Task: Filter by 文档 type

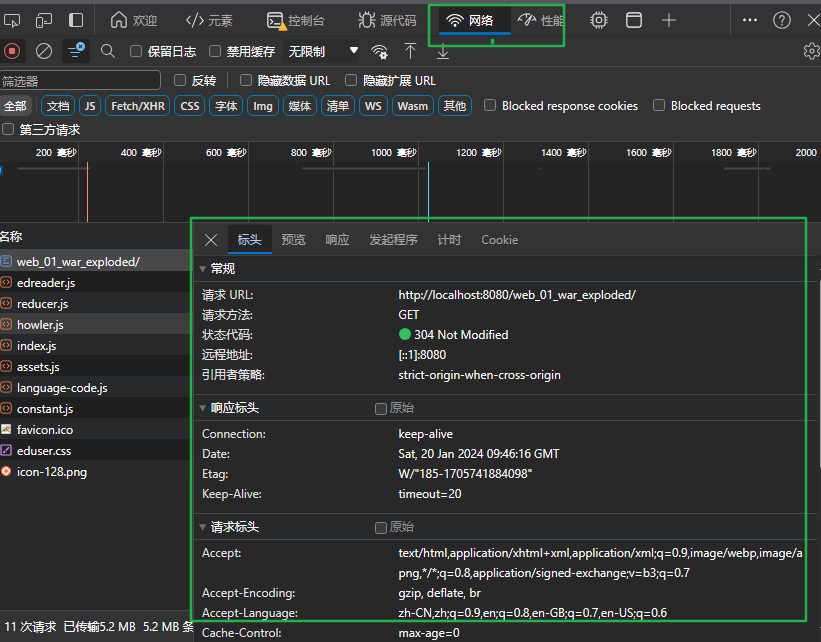Action: 58,106
